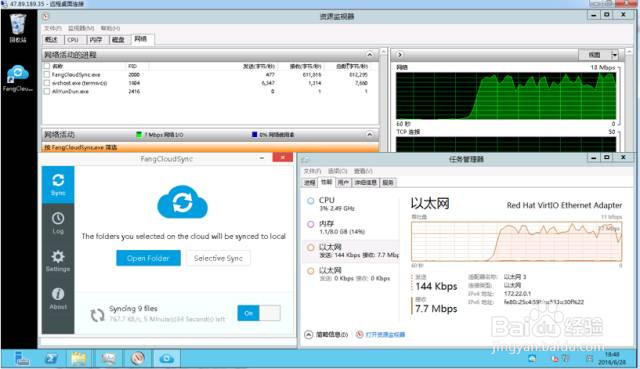This screenshot has width=640, height=369.
Task: Sort by the Send bytes/sec column header
Action: tap(259, 66)
